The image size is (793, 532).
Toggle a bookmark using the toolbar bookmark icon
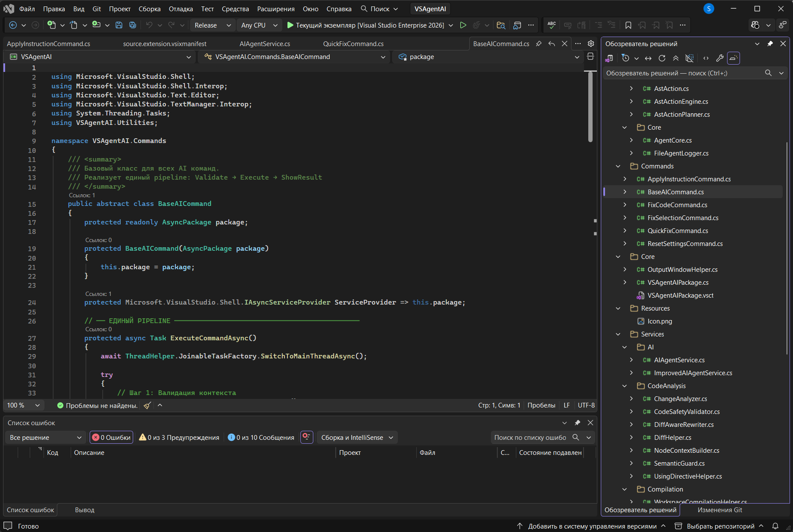click(628, 25)
